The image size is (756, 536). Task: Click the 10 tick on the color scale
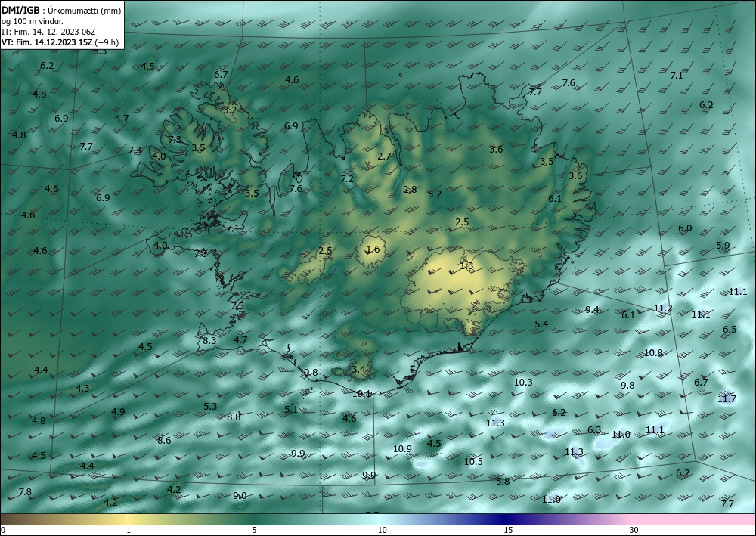coord(383,530)
